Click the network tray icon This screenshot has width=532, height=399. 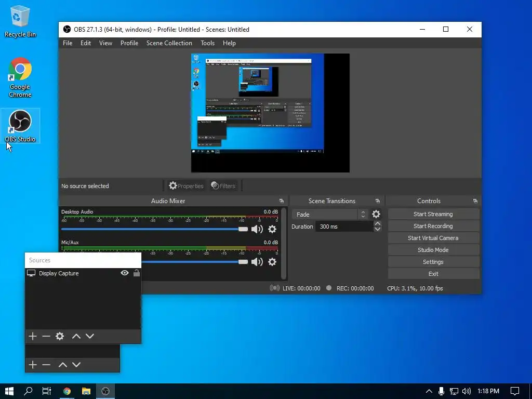(454, 391)
